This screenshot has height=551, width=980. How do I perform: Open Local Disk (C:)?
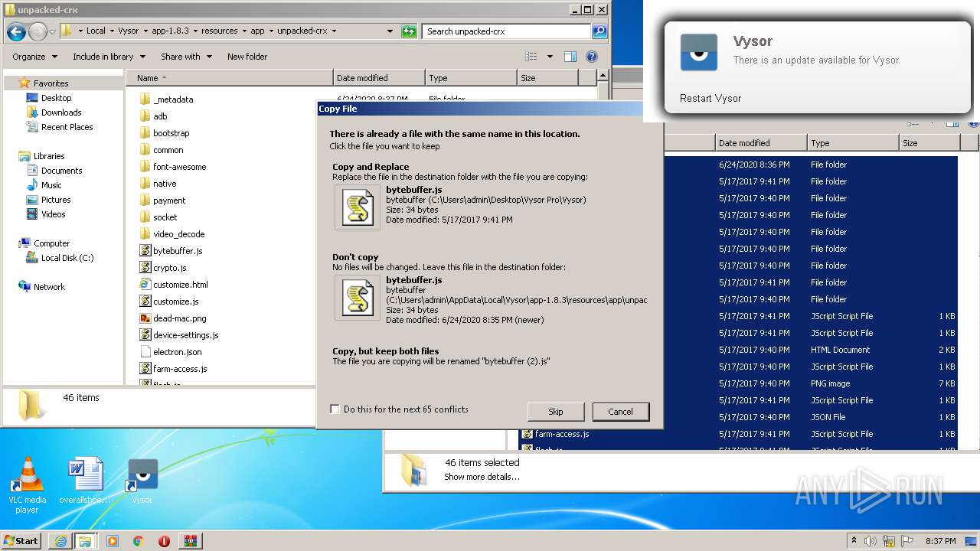tap(60, 258)
